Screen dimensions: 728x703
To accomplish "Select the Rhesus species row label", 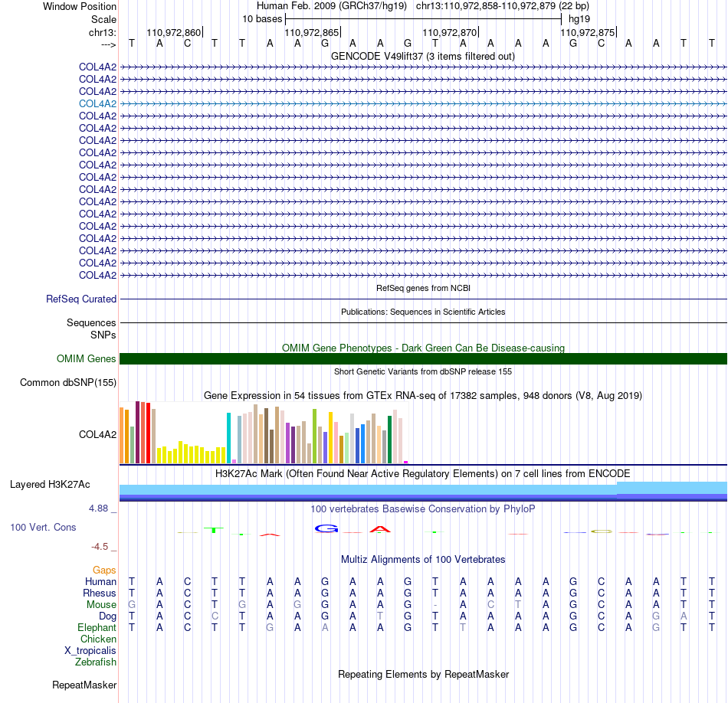I will coord(100,593).
